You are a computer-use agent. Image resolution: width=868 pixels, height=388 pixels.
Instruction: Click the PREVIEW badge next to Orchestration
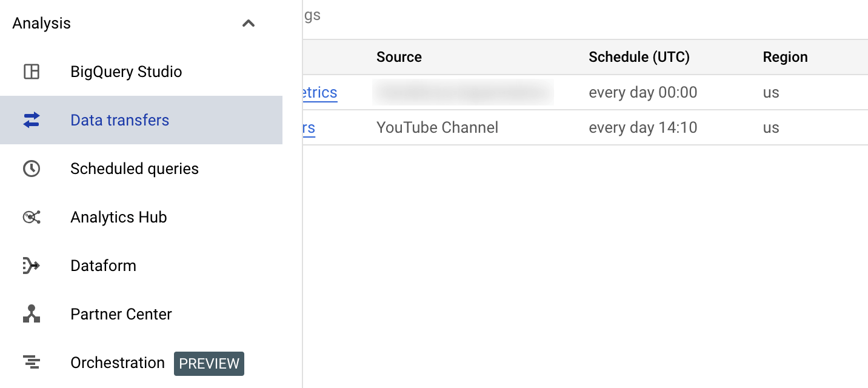209,363
